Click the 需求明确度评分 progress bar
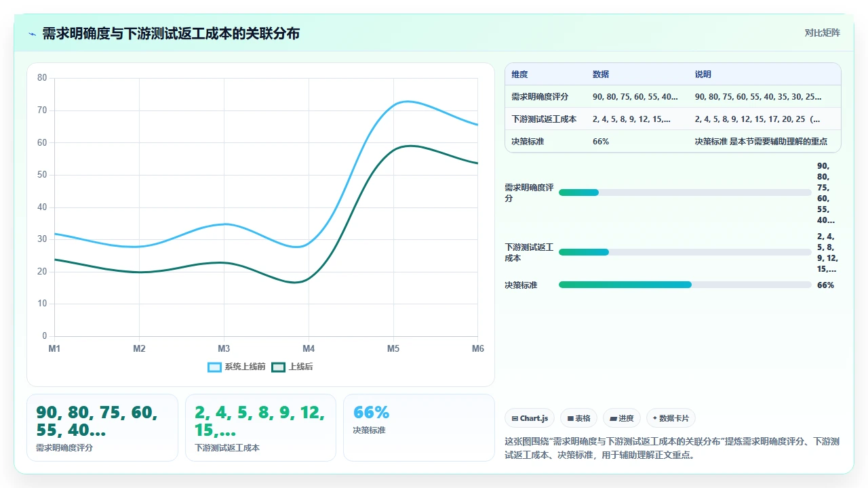The width and height of the screenshot is (868, 488). (x=685, y=192)
